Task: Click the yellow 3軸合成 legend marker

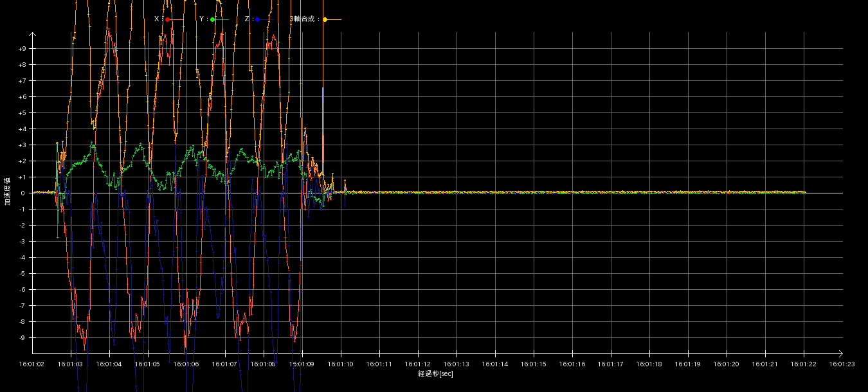Action: [x=325, y=20]
